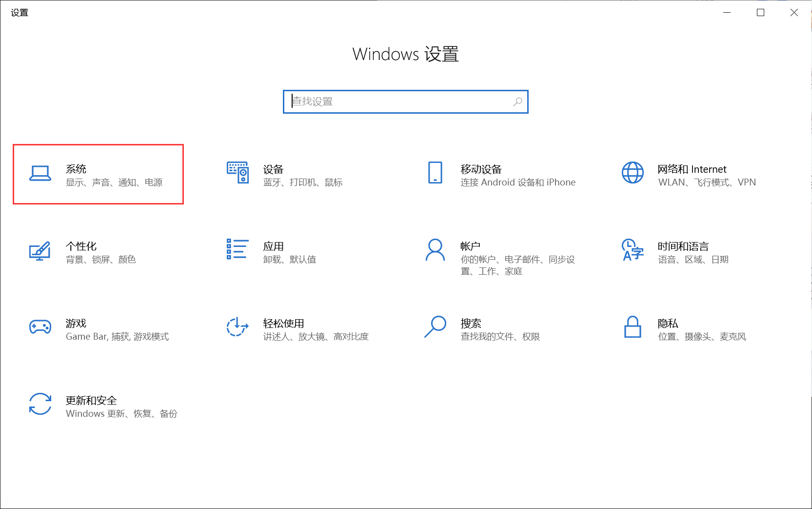Click description 讲述人、放大镜、高对比度
Viewport: 812px width, 509px height.
[316, 337]
